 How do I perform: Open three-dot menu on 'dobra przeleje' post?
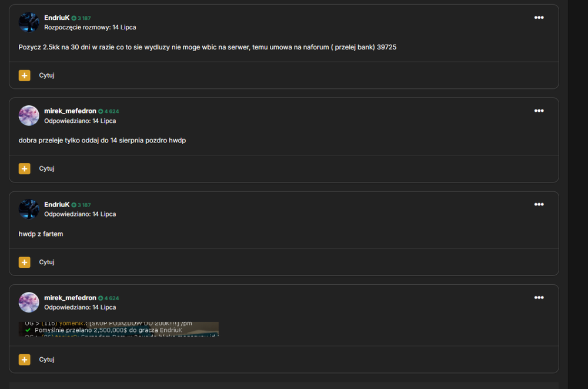(539, 111)
